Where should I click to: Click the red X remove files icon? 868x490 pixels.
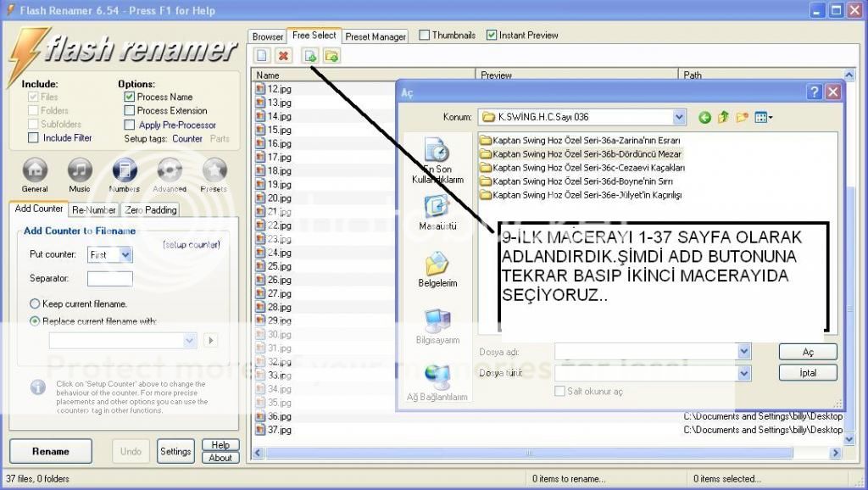pos(284,56)
